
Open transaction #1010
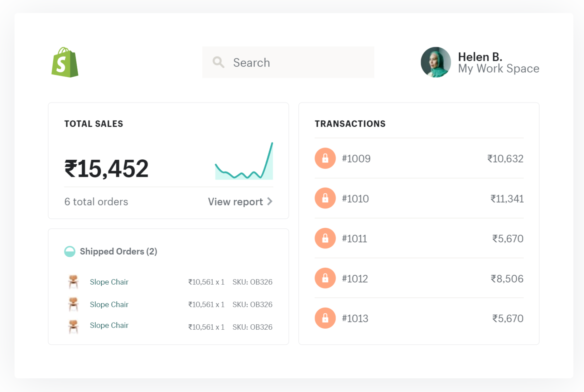click(419, 198)
